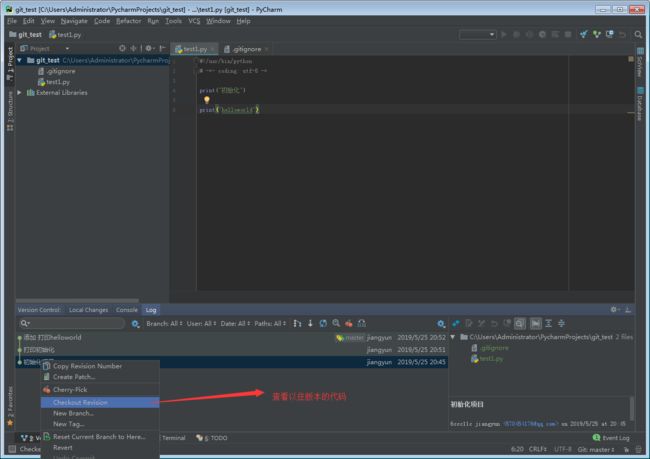Image resolution: width=650 pixels, height=459 pixels.
Task: Choose New Branch... in context menu
Action: click(x=100, y=413)
